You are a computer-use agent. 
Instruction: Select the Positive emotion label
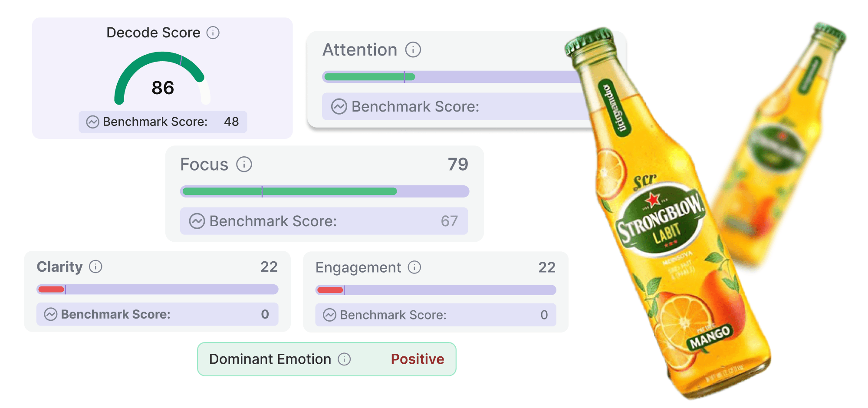[417, 359]
